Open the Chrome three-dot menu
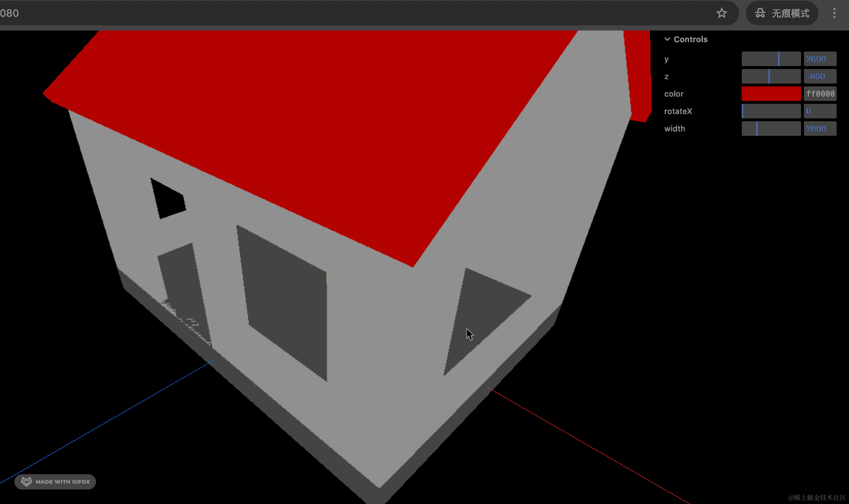The image size is (849, 504). [834, 13]
